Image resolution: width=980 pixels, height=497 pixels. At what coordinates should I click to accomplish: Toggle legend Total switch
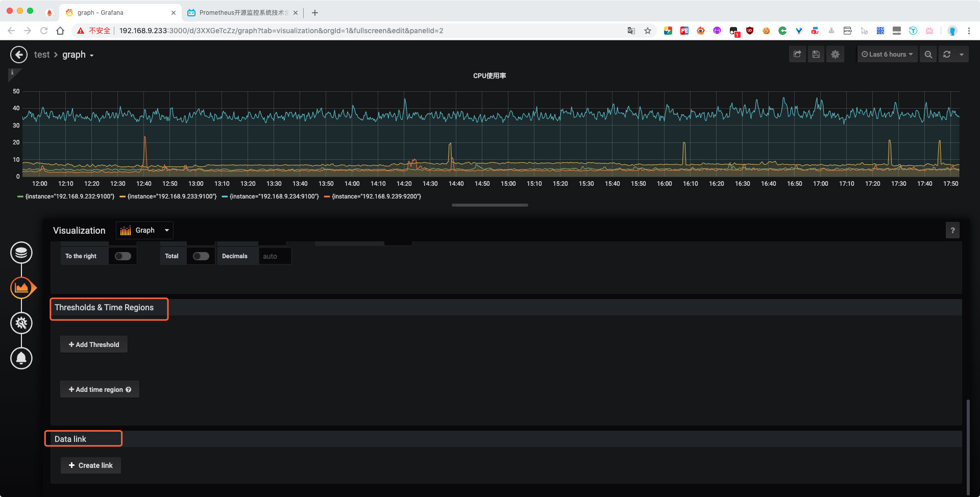tap(201, 256)
